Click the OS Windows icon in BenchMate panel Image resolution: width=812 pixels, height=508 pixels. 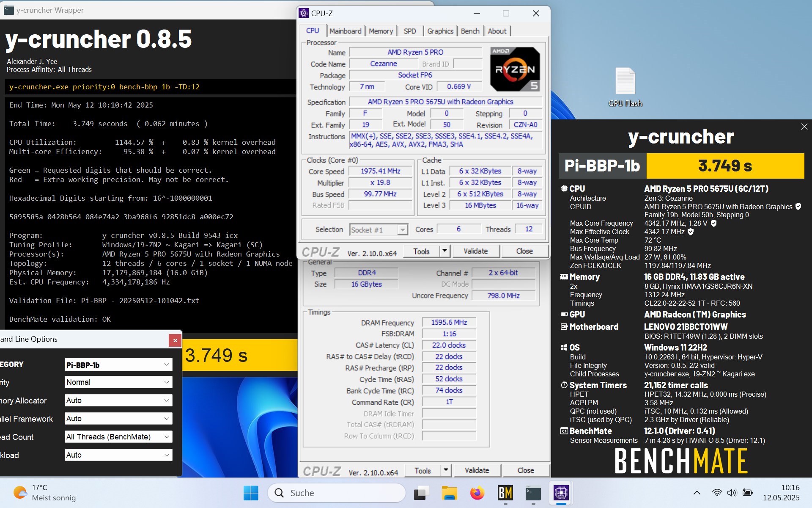(x=564, y=348)
